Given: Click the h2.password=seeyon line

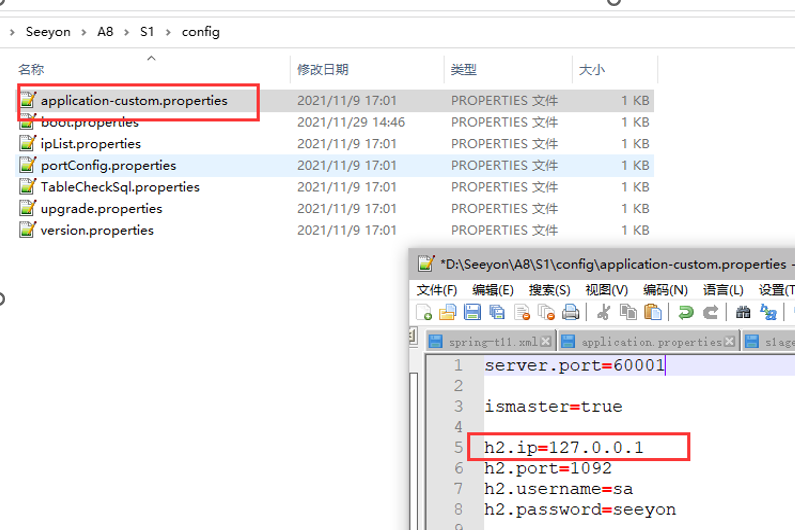Looking at the screenshot, I should pos(580,509).
